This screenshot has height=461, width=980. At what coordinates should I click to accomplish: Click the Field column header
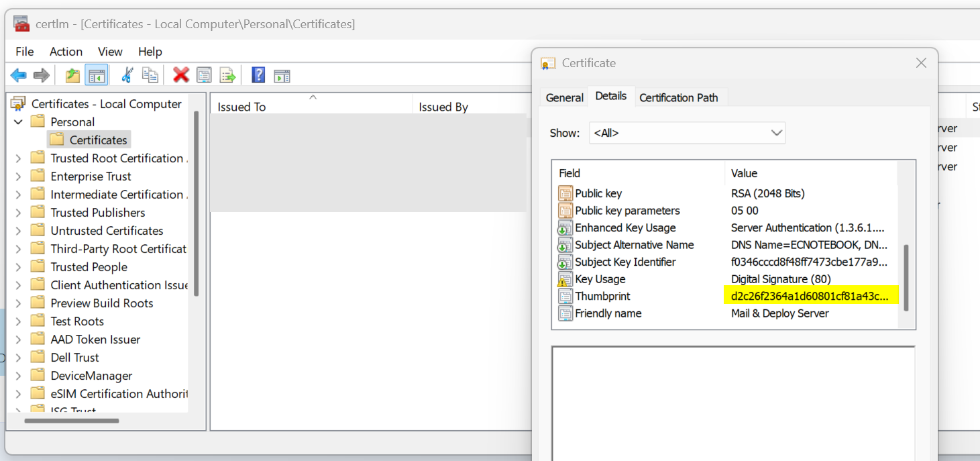[x=639, y=173]
